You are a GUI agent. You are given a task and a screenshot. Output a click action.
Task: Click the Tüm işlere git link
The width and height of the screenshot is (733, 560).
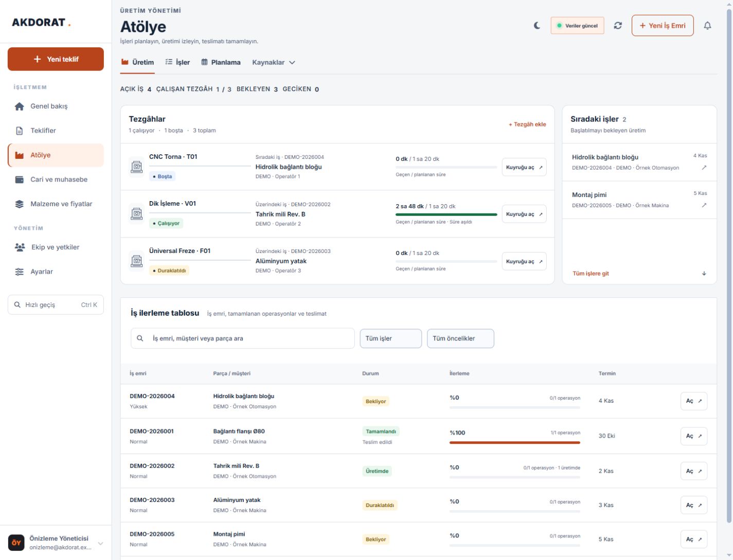point(591,274)
